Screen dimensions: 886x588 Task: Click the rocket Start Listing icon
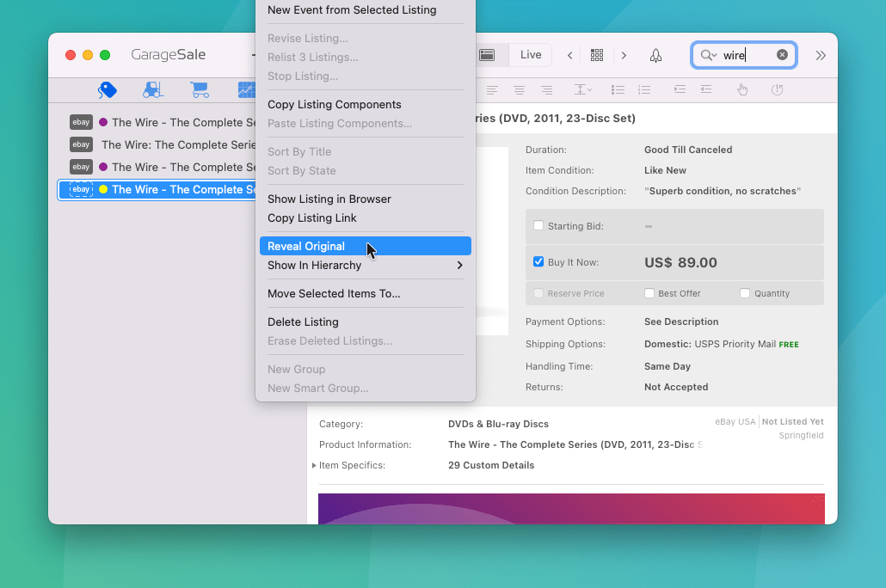point(655,55)
